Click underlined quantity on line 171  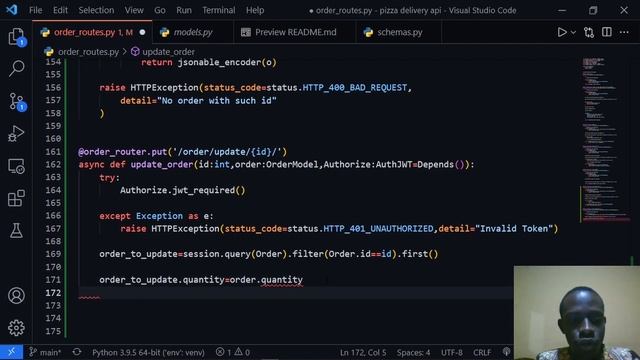pos(282,280)
